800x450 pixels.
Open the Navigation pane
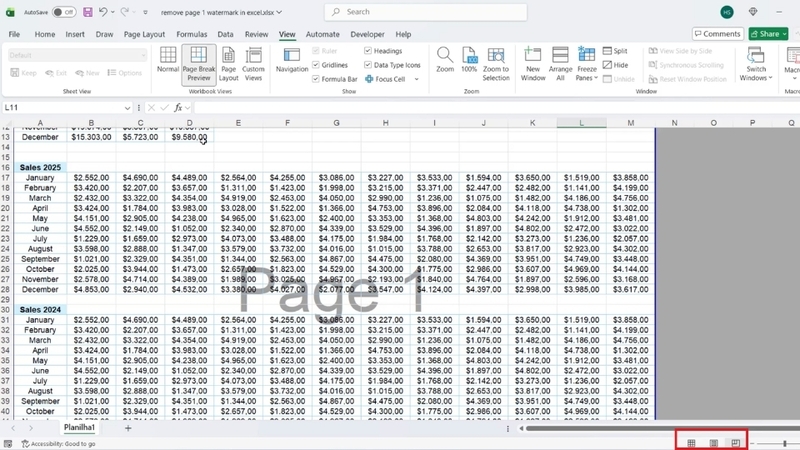(x=292, y=60)
